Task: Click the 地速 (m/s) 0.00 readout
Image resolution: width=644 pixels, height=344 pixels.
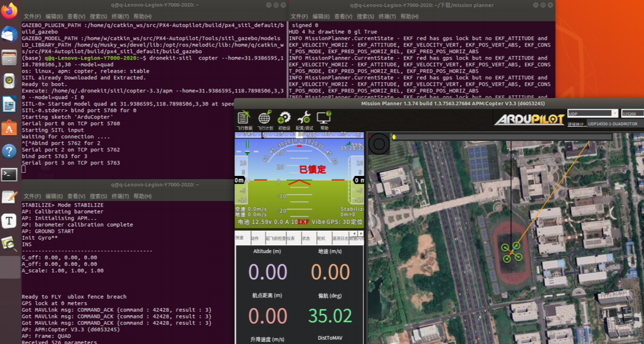Action: [330, 272]
